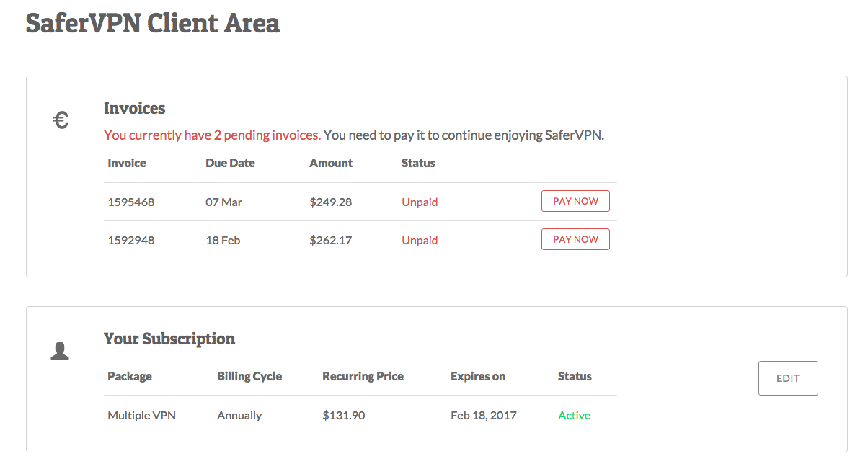Screen dimensions: 868x464
Task: Click the Due Date column header
Action: tap(231, 163)
